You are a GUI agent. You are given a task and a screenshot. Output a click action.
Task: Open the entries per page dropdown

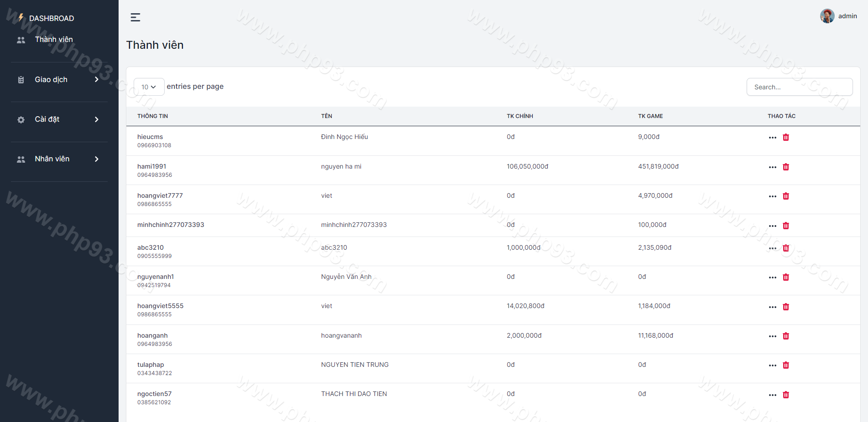149,87
